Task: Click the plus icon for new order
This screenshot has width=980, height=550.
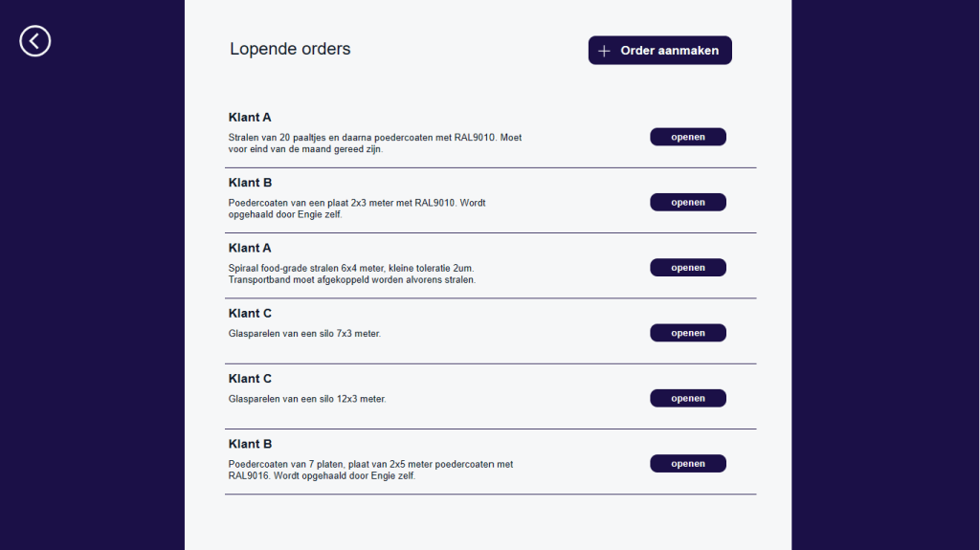Action: 604,51
